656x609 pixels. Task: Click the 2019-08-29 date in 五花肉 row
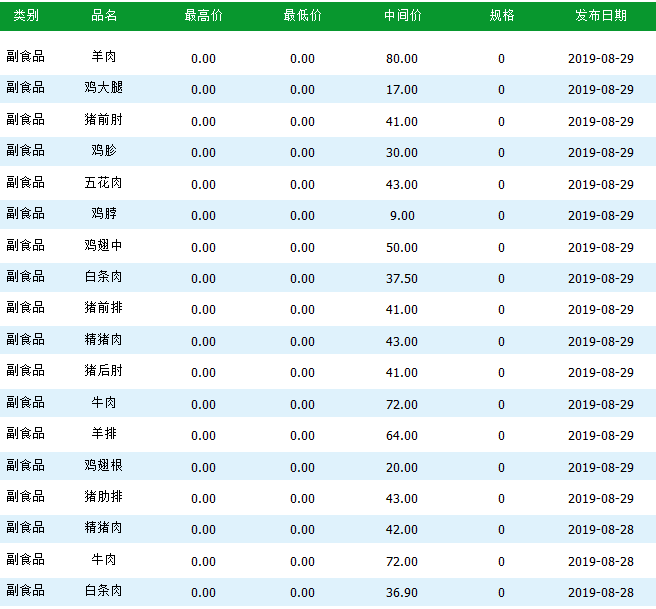(x=601, y=184)
